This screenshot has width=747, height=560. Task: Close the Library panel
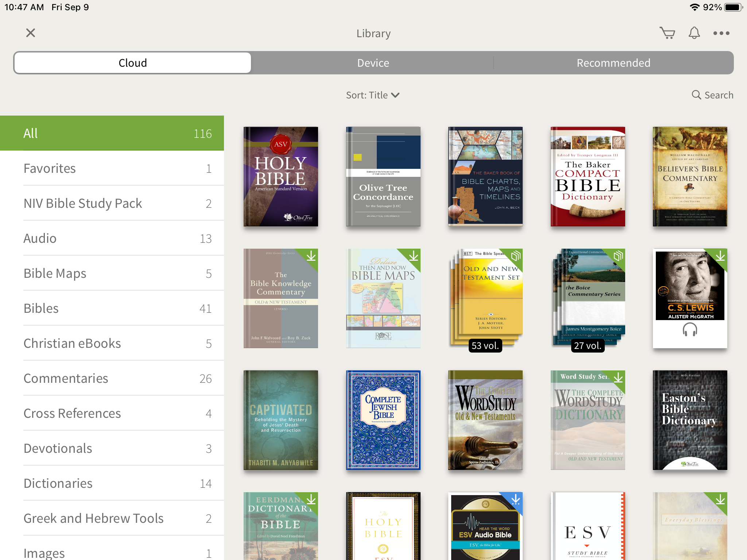point(31,33)
